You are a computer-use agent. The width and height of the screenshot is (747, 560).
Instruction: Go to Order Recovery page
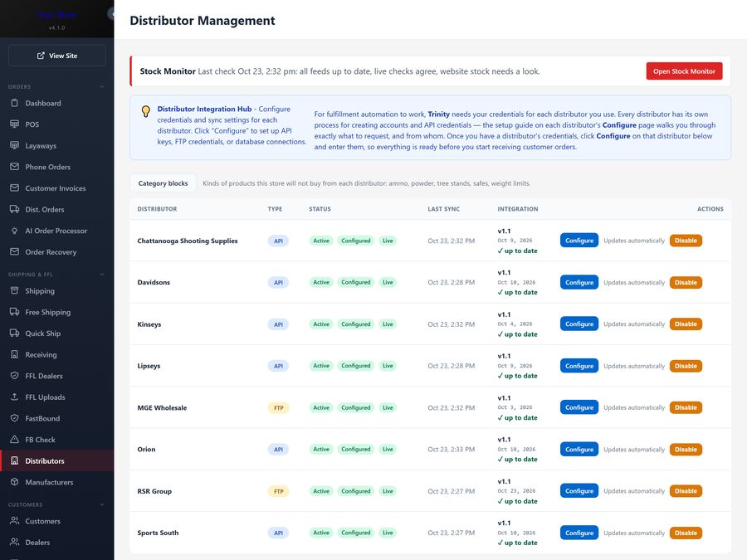pos(57,252)
